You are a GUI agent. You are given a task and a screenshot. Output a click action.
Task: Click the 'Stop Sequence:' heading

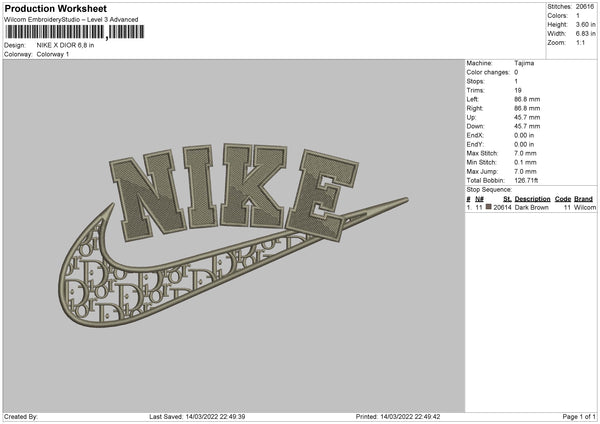click(489, 190)
